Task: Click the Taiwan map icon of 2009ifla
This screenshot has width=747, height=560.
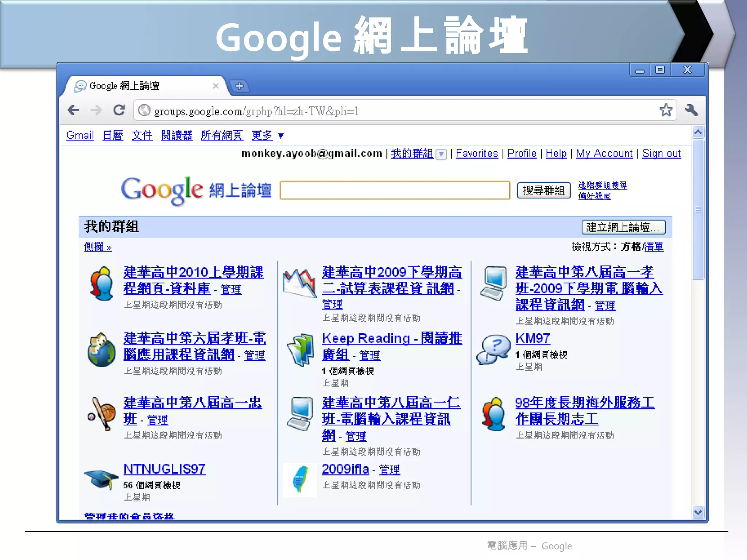Action: (x=300, y=480)
